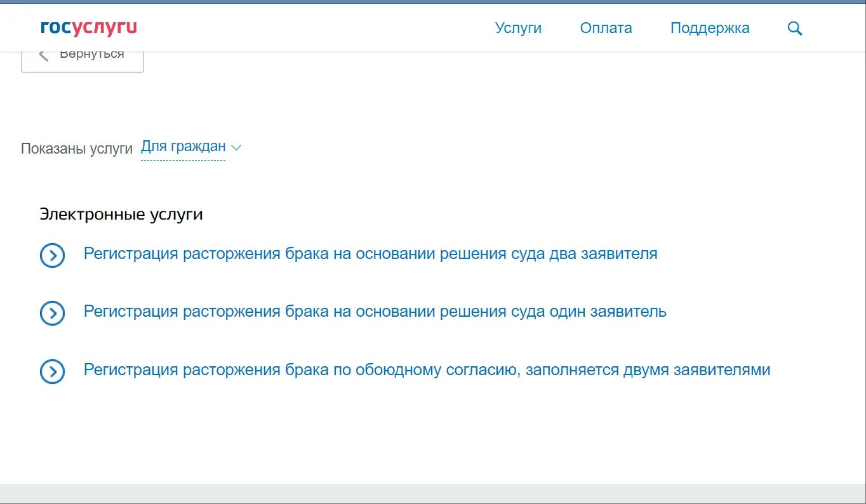866x504 pixels.
Task: Click arrow icon beside 'по обоюдному согласию' service
Action: pos(52,372)
